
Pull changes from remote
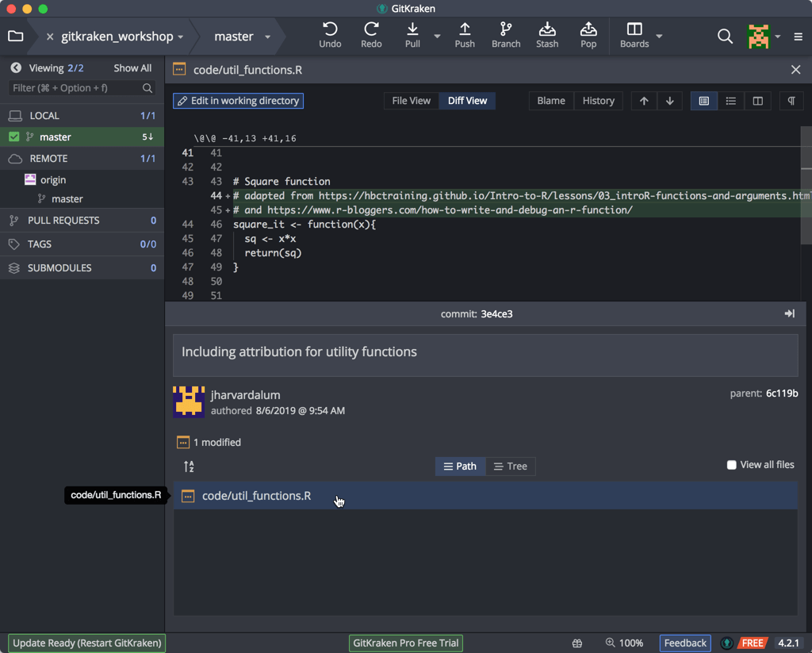(x=412, y=35)
